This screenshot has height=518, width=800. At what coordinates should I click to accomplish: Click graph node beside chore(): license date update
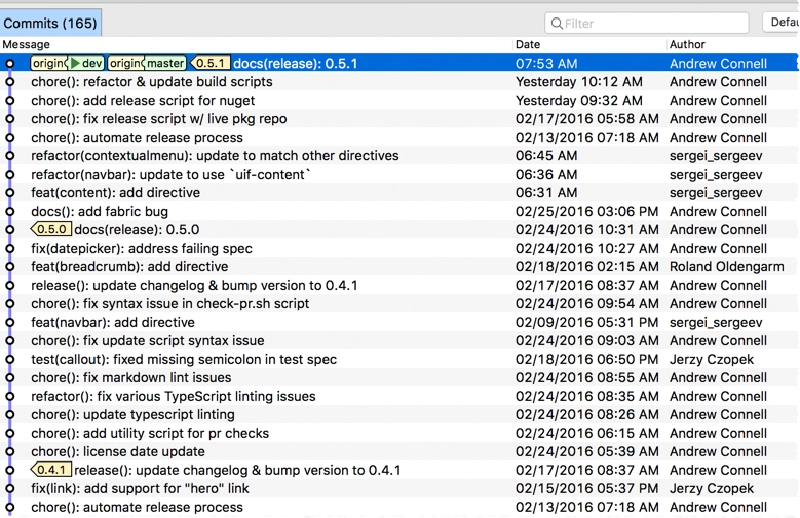[9, 452]
